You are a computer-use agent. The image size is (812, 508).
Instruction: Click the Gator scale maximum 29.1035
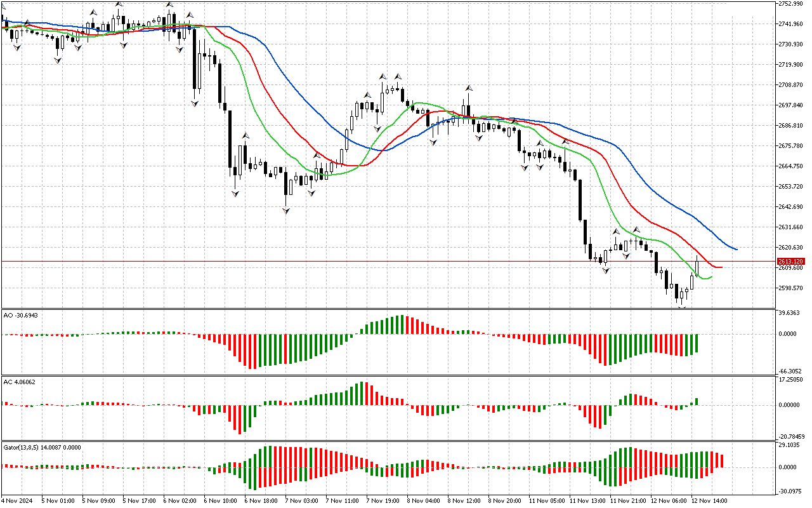pyautogui.click(x=790, y=446)
